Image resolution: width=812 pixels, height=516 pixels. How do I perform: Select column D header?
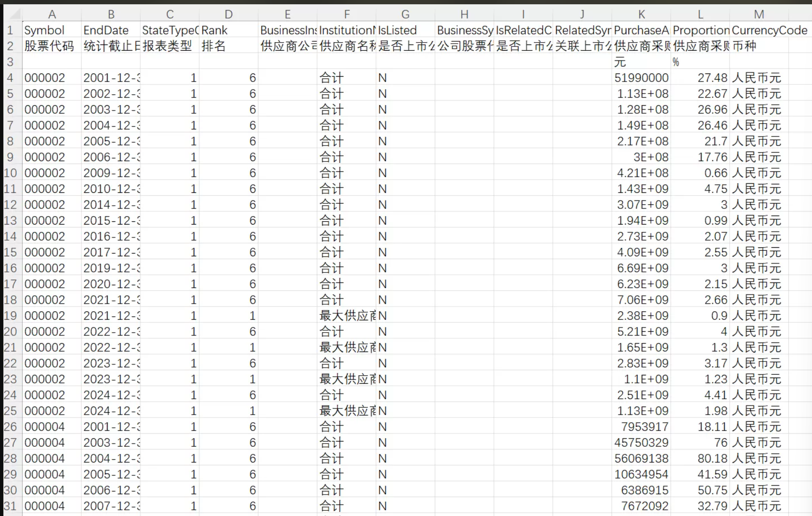(x=228, y=15)
